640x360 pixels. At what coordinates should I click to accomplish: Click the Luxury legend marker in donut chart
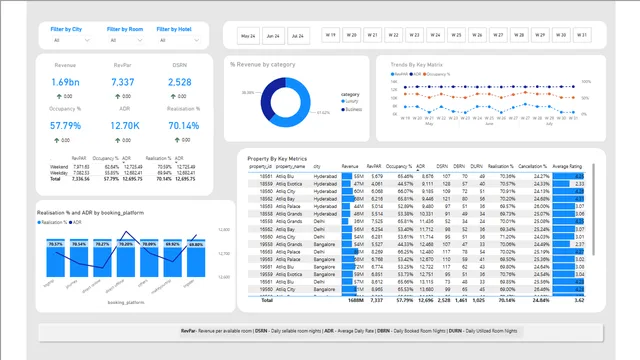(343, 101)
